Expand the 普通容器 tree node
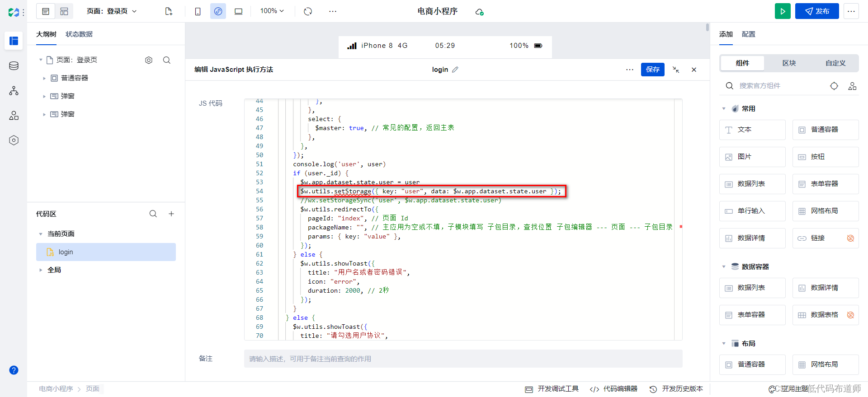This screenshot has width=868, height=397. 44,78
